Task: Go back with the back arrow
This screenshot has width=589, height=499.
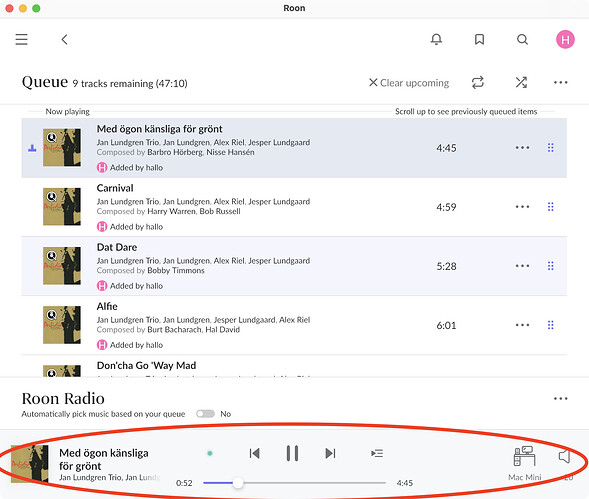Action: 65,39
